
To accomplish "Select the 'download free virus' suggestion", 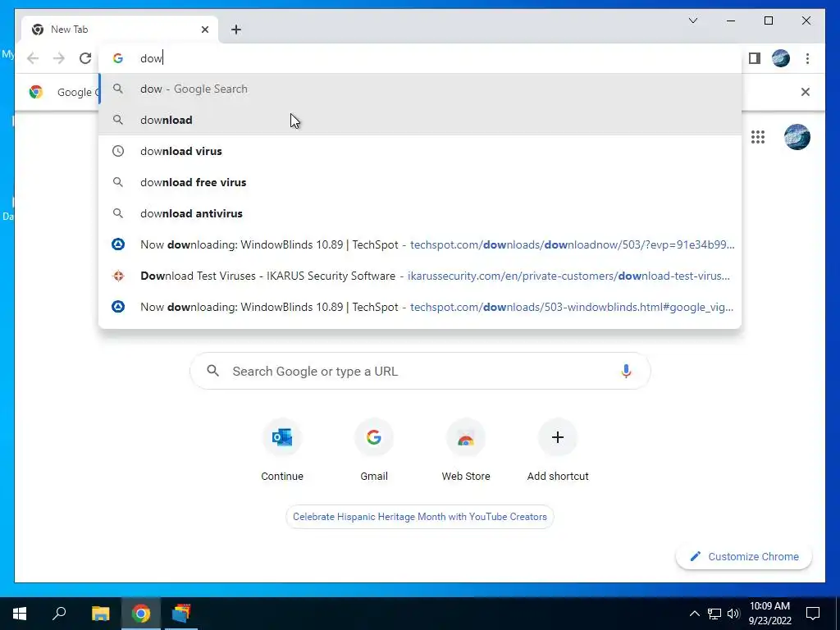I will tap(420, 182).
